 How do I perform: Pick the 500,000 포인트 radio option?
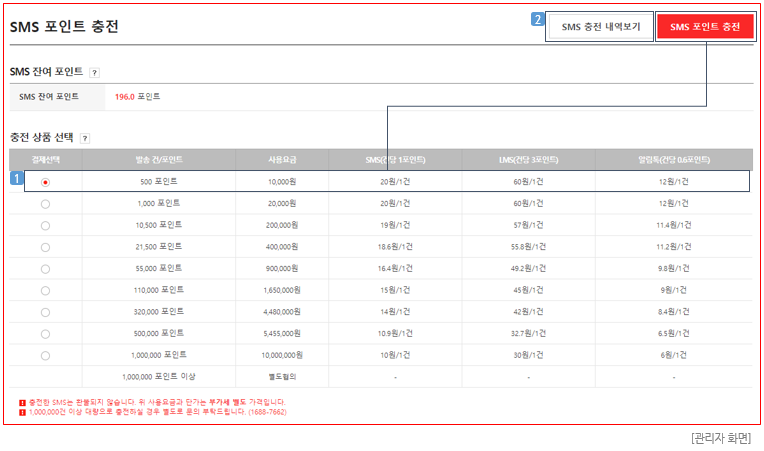click(x=45, y=333)
